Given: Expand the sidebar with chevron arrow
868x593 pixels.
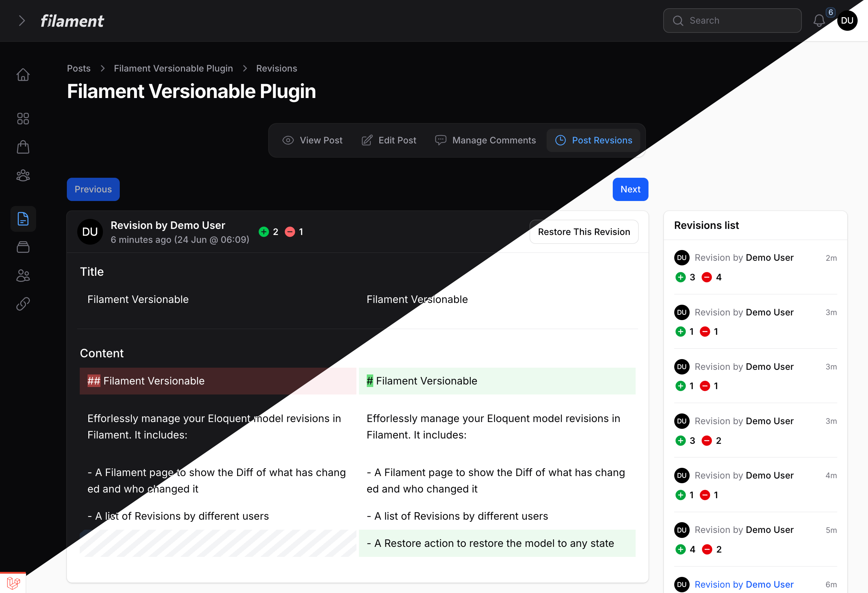Looking at the screenshot, I should [x=22, y=21].
